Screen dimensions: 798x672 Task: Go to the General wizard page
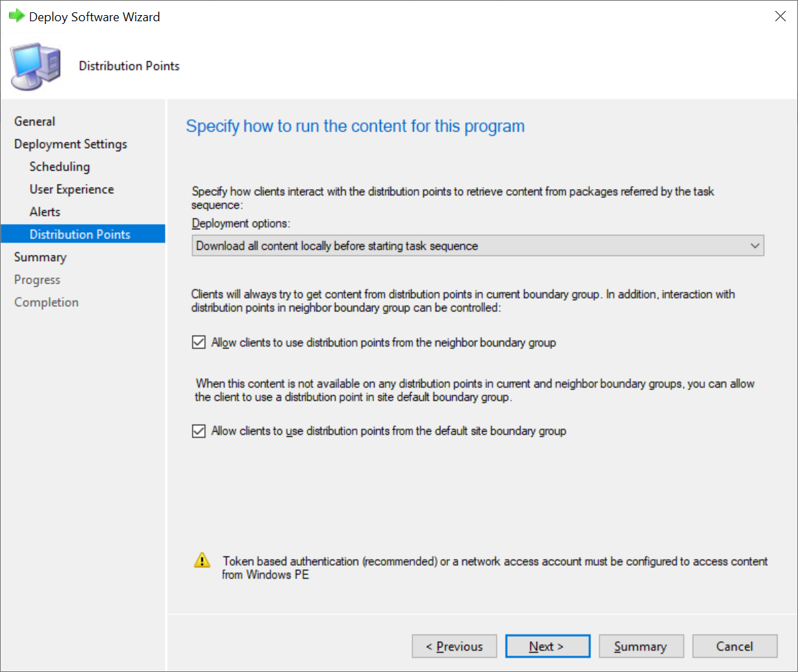35,121
